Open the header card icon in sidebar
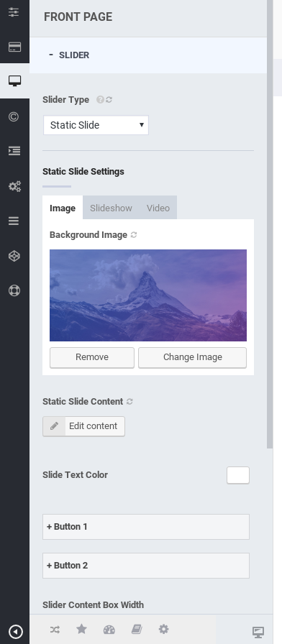This screenshot has width=282, height=644. coord(14,47)
